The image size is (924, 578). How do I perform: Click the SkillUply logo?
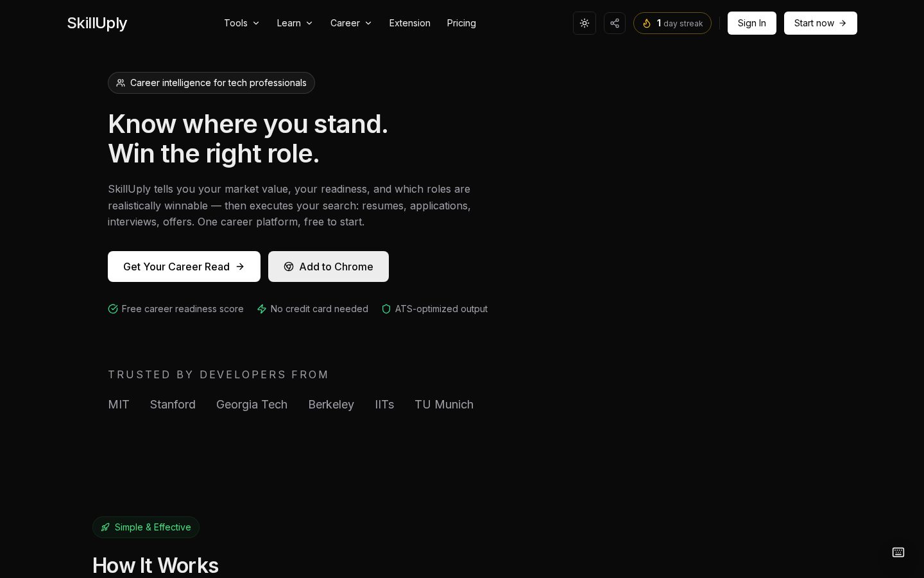[x=97, y=23]
